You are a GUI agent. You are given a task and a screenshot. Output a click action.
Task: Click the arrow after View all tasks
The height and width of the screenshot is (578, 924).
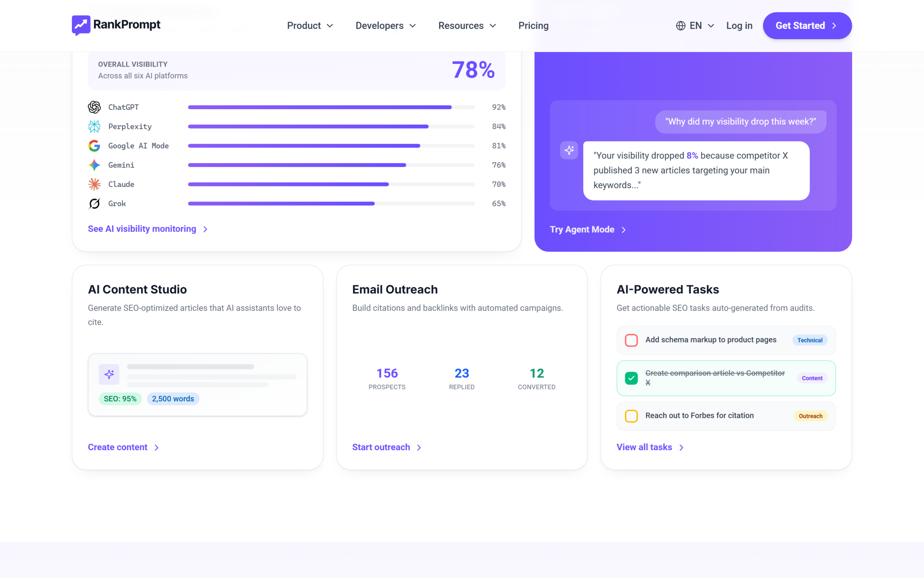(x=681, y=448)
